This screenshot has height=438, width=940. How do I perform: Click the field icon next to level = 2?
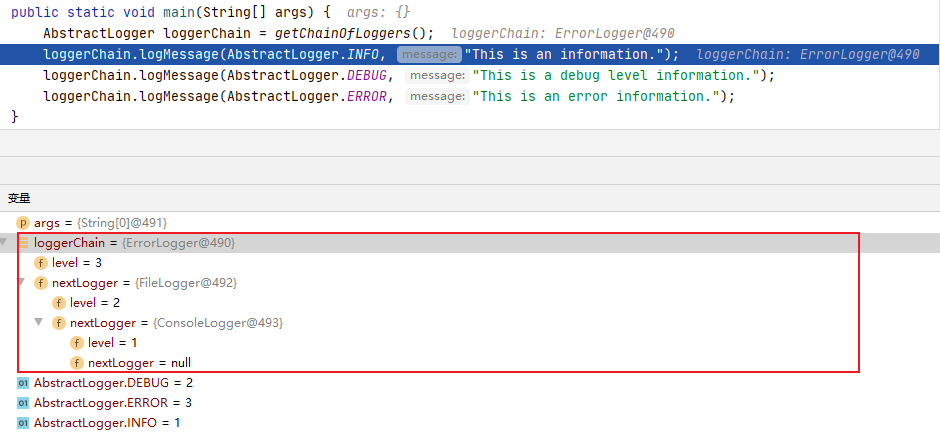point(59,303)
